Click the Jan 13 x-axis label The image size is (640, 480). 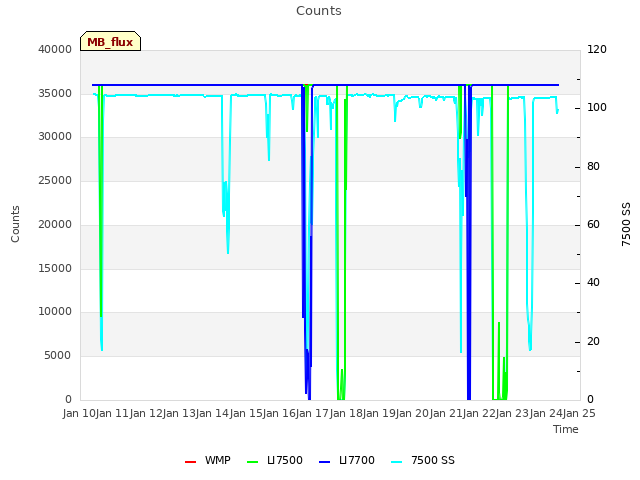tap(179, 413)
